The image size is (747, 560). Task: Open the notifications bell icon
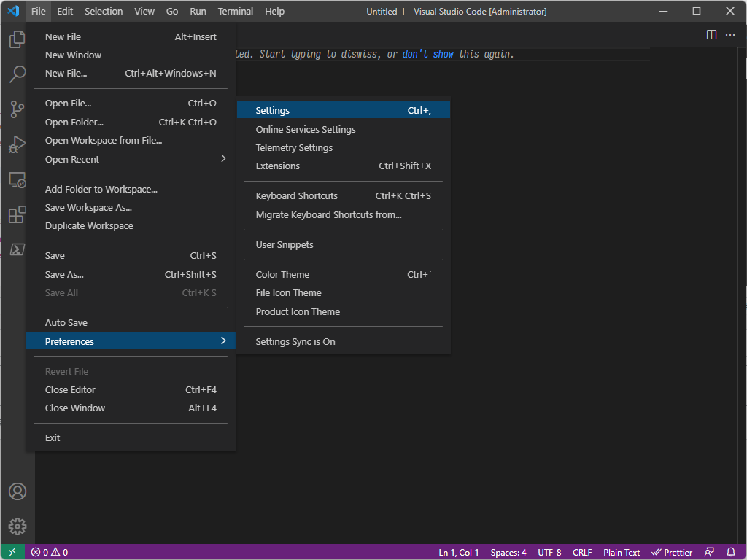point(731,553)
